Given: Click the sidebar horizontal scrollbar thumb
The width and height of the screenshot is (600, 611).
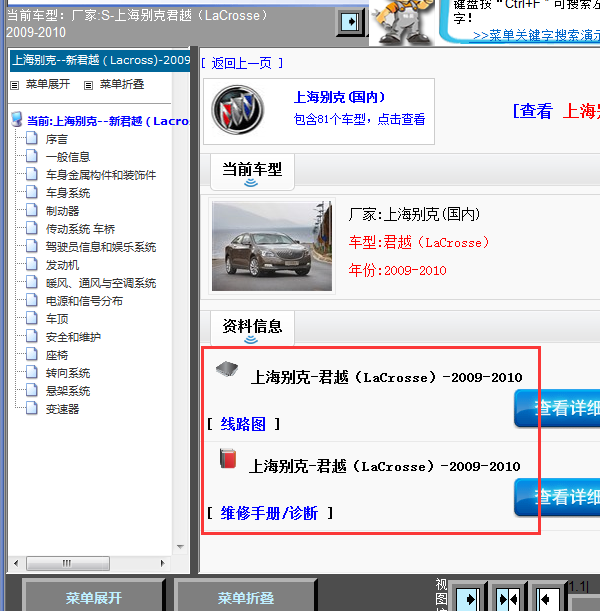Looking at the screenshot, I should (68, 563).
